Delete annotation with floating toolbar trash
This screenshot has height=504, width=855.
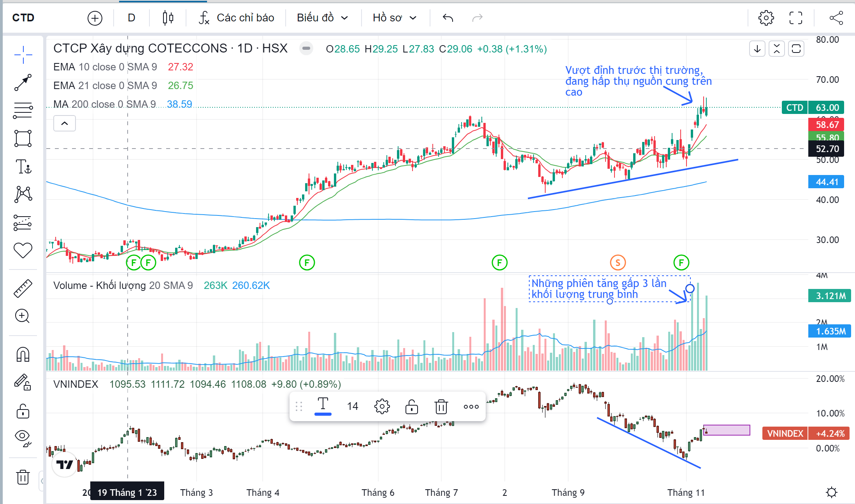[x=441, y=407]
